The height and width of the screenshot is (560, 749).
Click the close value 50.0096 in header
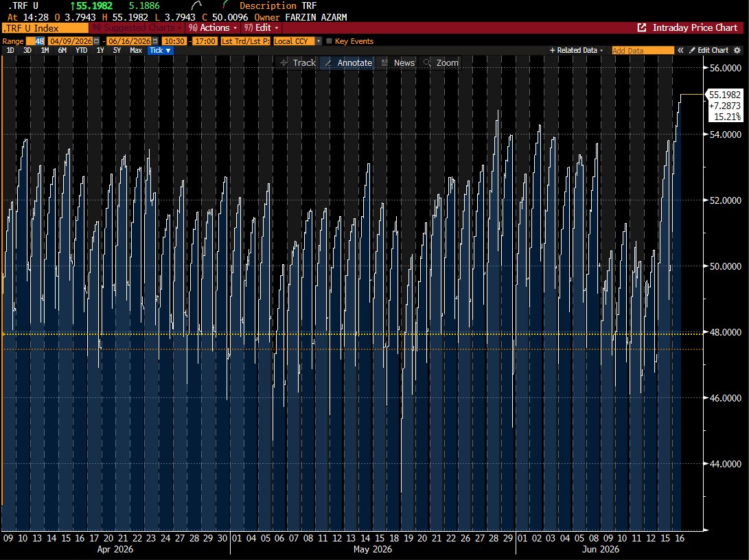[230, 17]
